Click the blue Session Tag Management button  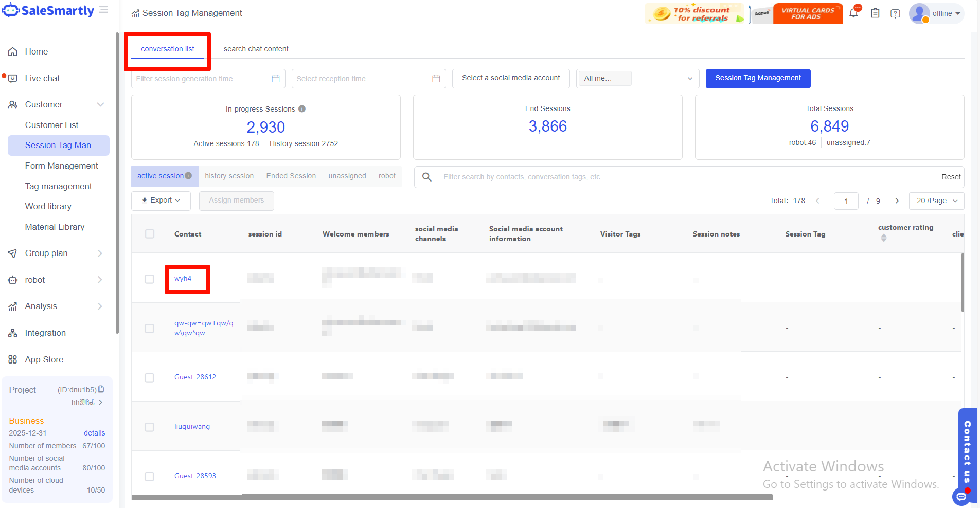point(757,78)
